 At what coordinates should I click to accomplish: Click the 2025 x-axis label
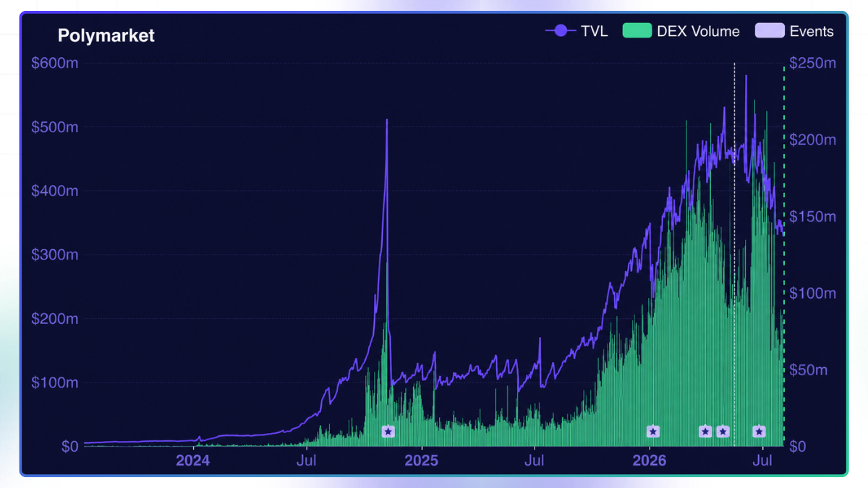421,461
